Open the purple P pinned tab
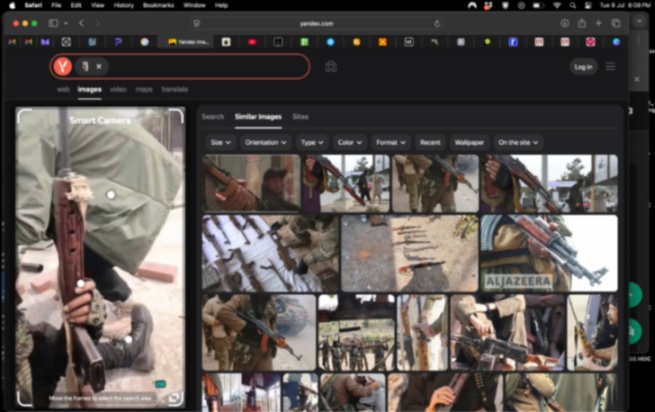Viewport: 655px width, 412px height. coord(118,42)
